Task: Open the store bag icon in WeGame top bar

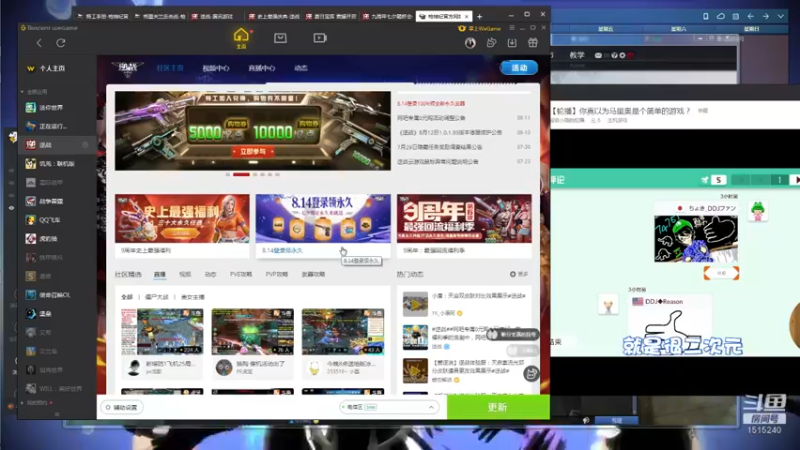Action: [280, 38]
